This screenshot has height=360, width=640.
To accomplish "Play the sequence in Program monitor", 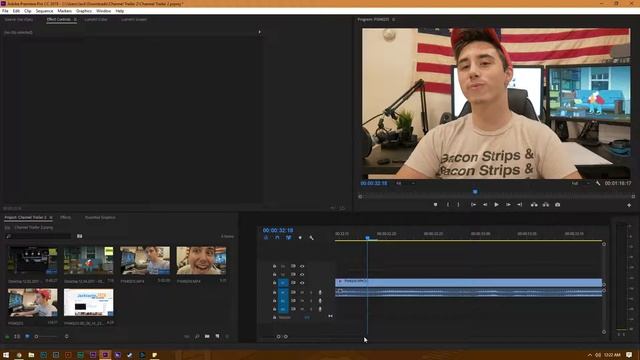I will tap(496, 204).
